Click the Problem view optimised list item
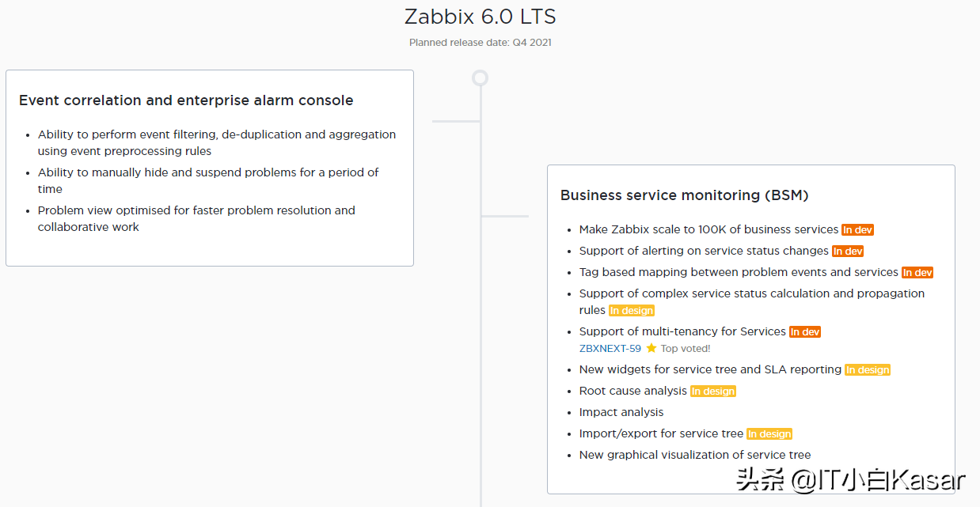This screenshot has height=507, width=980. 196,218
